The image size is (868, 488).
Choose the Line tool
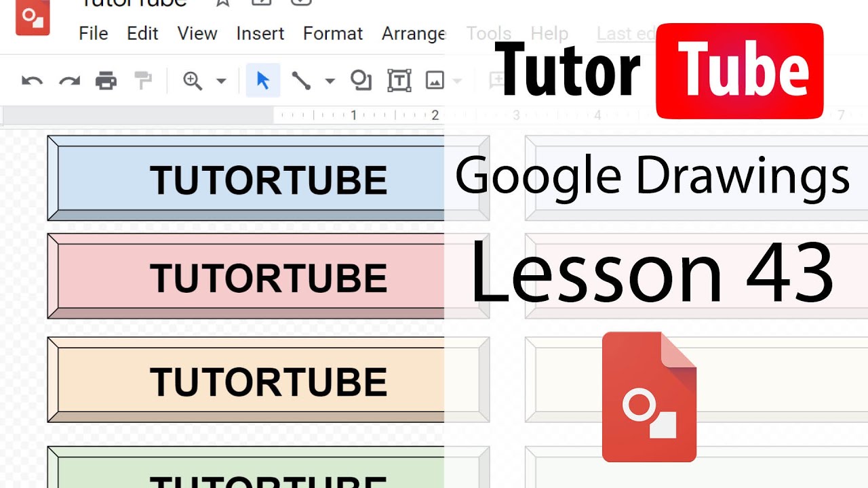tap(301, 81)
